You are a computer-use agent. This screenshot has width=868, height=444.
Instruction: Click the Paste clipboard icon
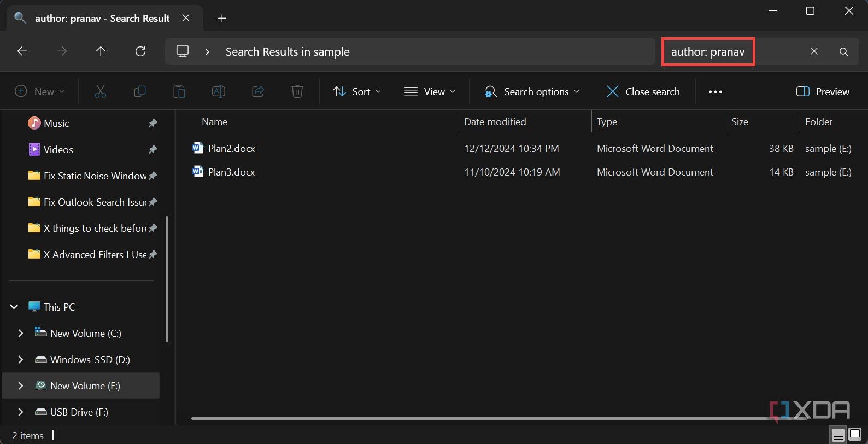point(179,91)
